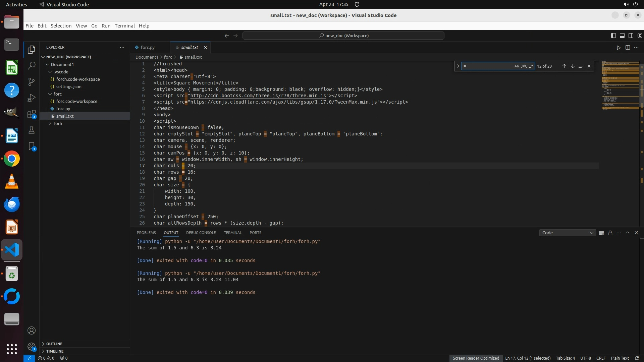Click the editor minimap overview

[620, 85]
